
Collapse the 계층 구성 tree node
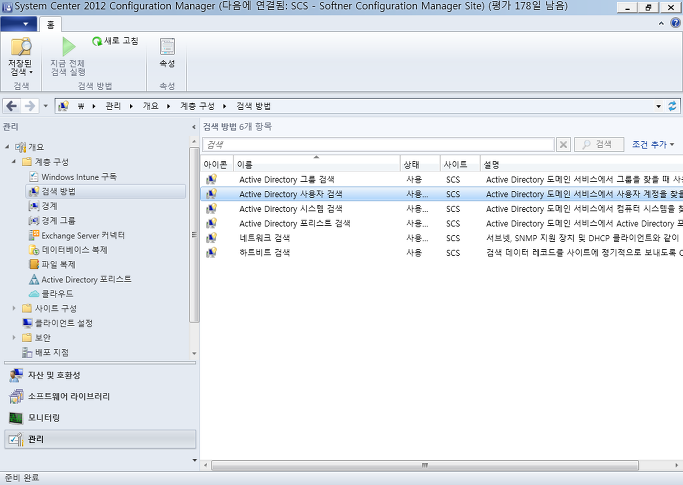pyautogui.click(x=14, y=162)
